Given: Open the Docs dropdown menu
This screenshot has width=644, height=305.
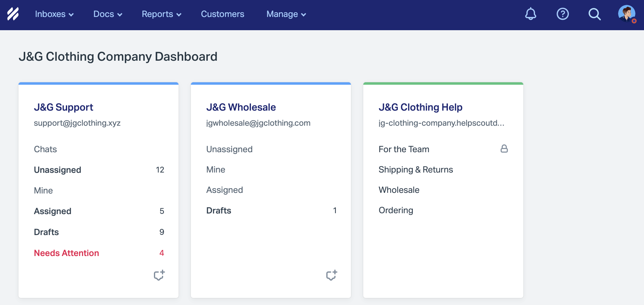Looking at the screenshot, I should [x=107, y=14].
